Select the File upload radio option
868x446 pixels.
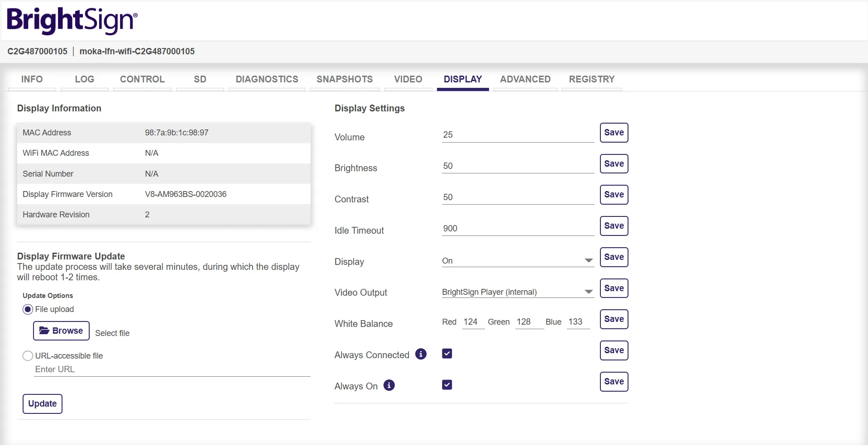28,309
